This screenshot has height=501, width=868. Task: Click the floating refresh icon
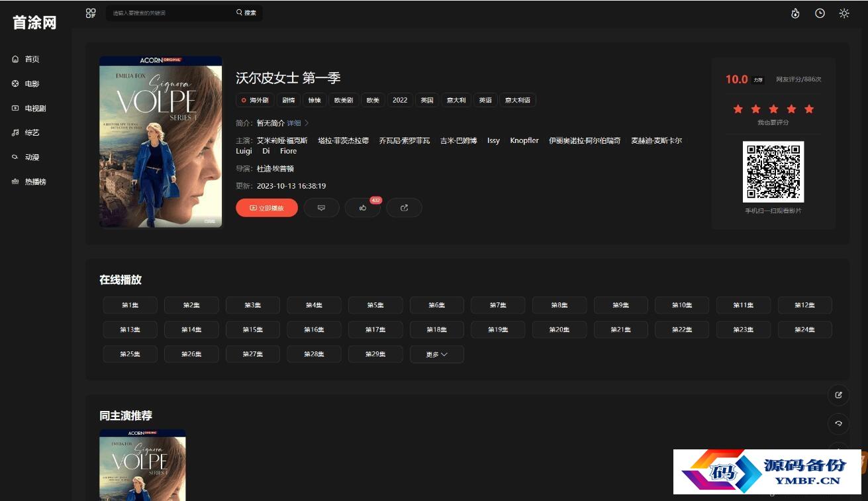click(839, 424)
